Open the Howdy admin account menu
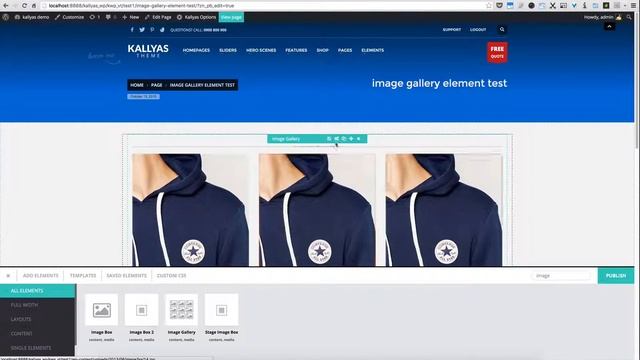The width and height of the screenshot is (640, 360). tap(602, 17)
